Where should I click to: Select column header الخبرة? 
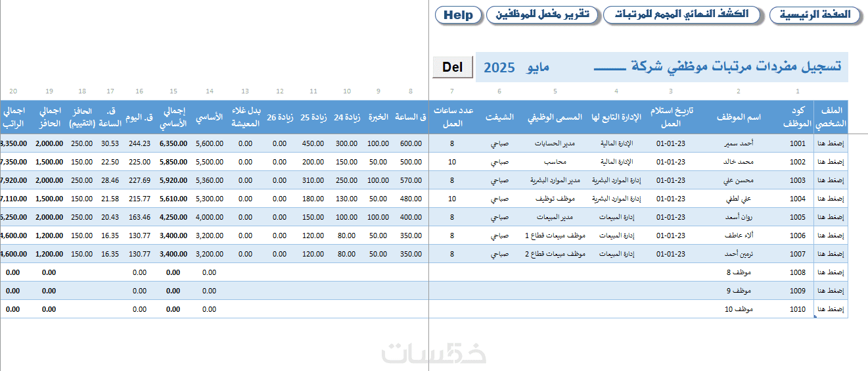pos(378,117)
